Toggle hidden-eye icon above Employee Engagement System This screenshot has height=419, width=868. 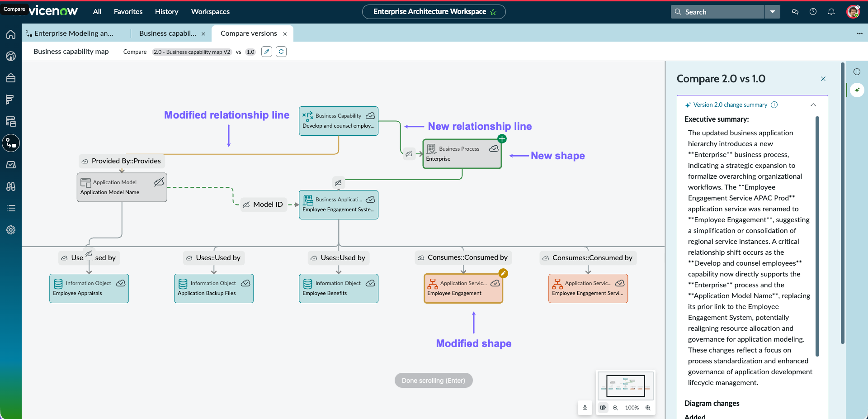338,183
